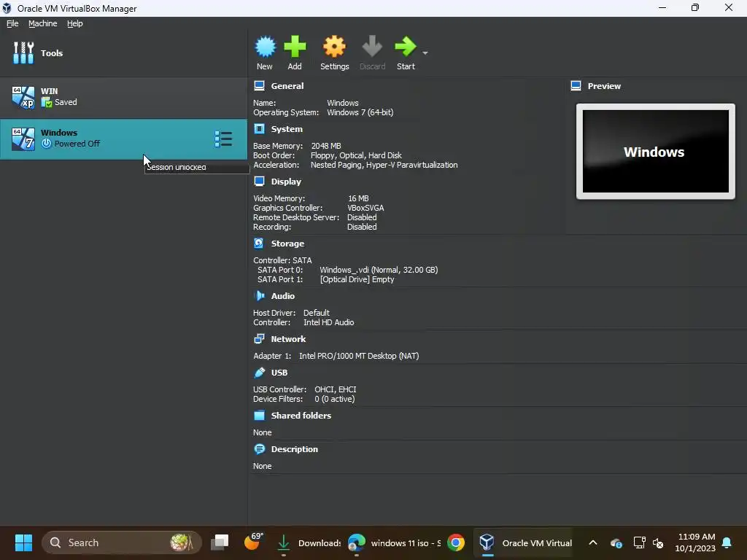Switch to the Edge 'windows 11 iso' window
747x560 pixels.
[x=395, y=542]
